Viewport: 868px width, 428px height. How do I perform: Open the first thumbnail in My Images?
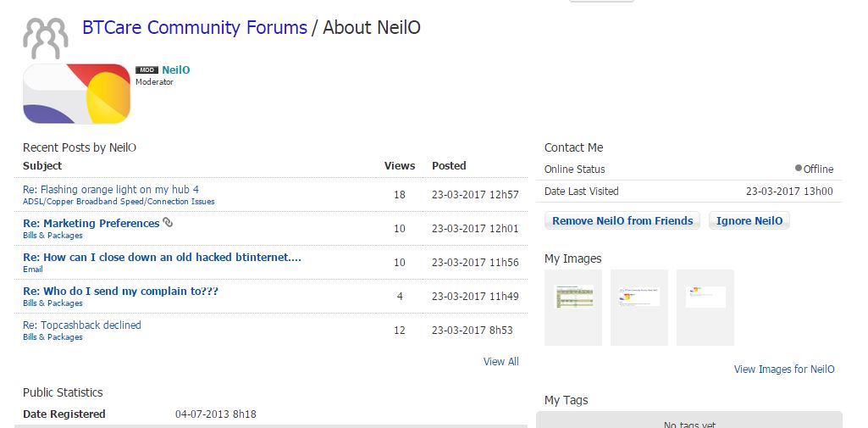click(x=573, y=308)
